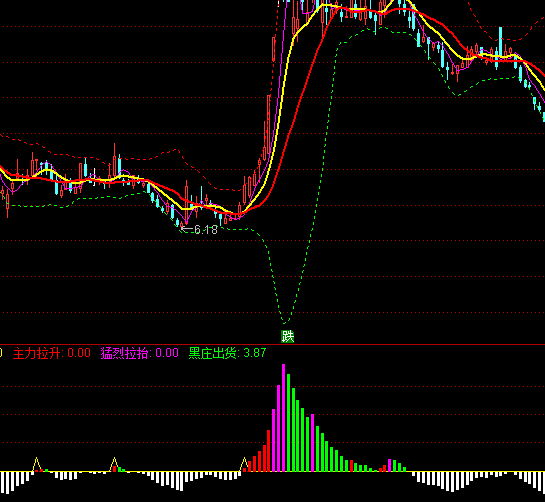
Task: Click the red divider line between panels
Action: pyautogui.click(x=272, y=345)
